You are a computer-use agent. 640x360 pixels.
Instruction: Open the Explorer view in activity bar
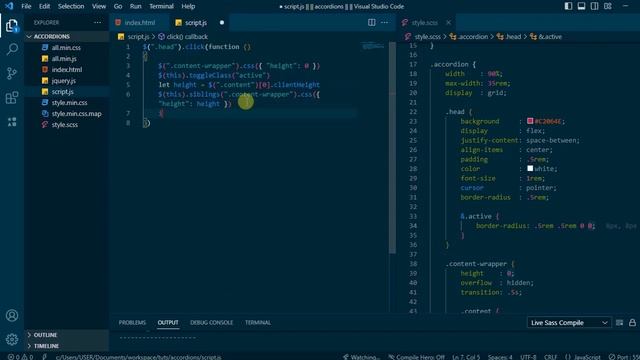click(x=12, y=26)
